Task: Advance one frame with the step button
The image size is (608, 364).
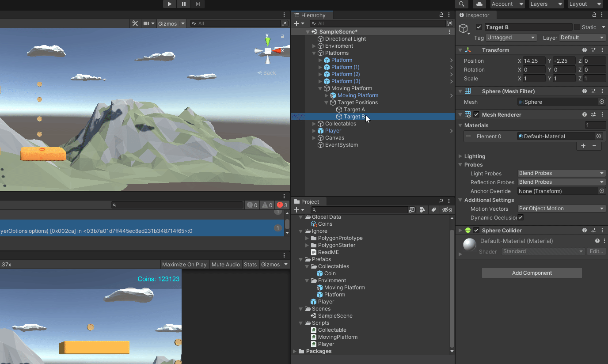Action: click(x=198, y=4)
